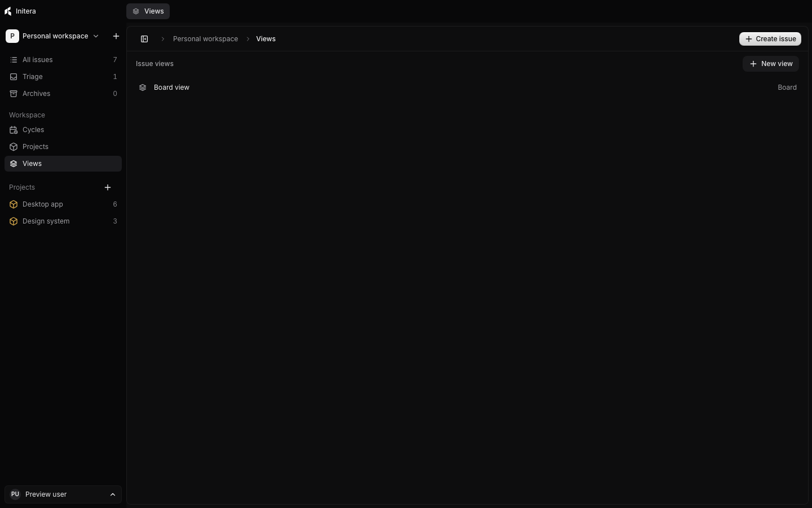The height and width of the screenshot is (508, 812).
Task: Open All issues in the sidebar
Action: pyautogui.click(x=63, y=60)
